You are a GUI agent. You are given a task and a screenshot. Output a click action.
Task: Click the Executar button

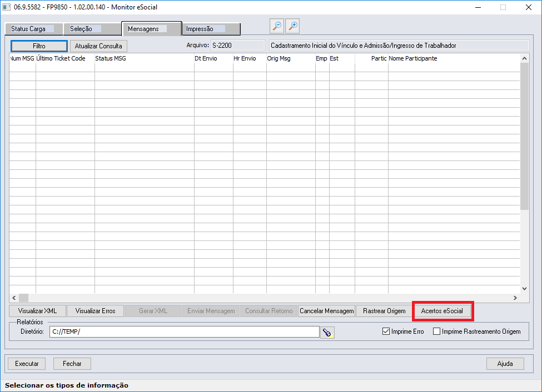(27, 364)
